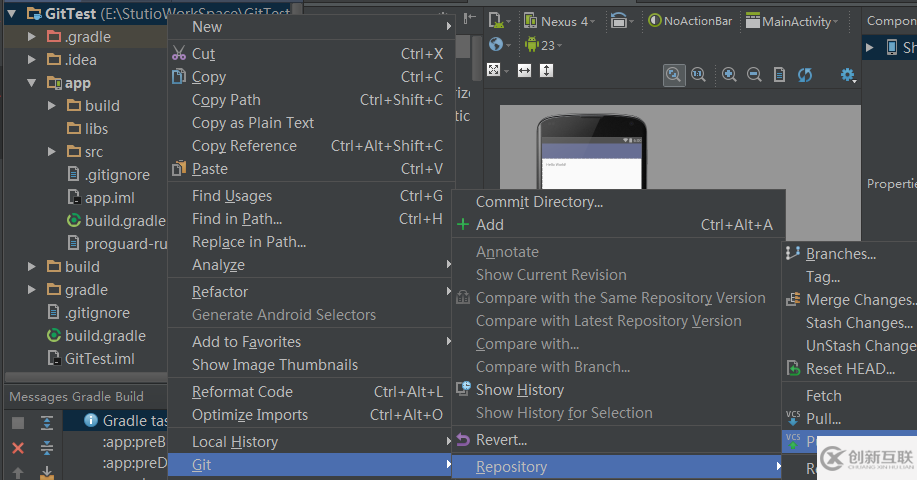
Task: Select the build.gradle file under app
Action: [124, 221]
